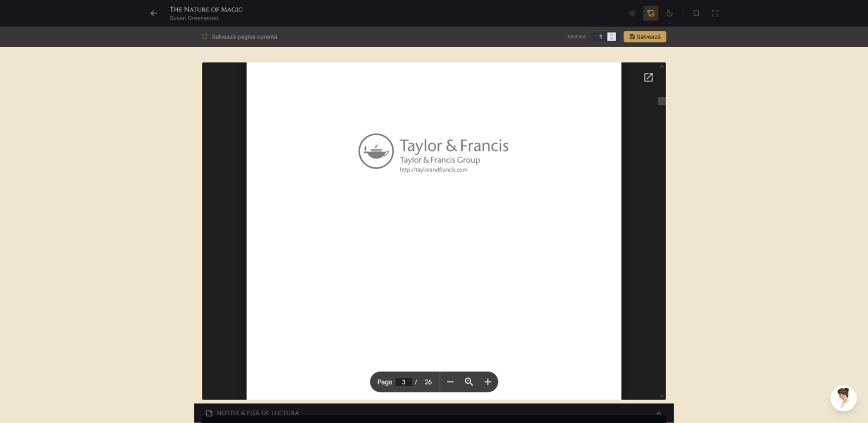This screenshot has height=423, width=868.
Task: Click the scroll-up arrow of PDF viewer
Action: tap(662, 66)
